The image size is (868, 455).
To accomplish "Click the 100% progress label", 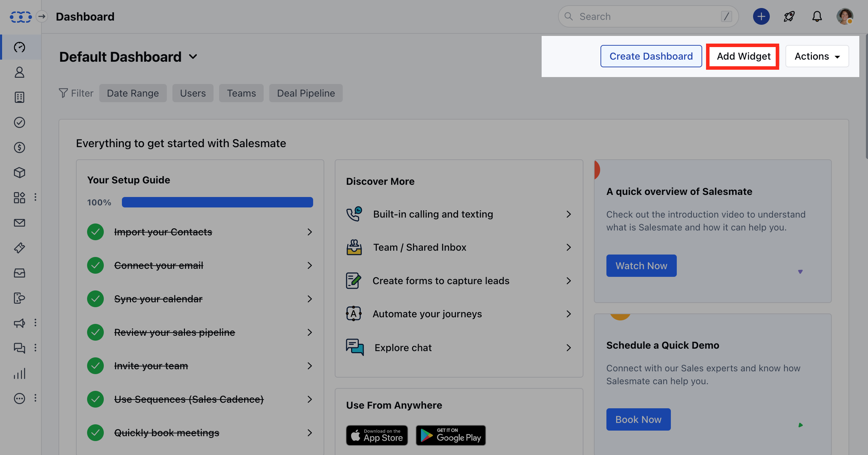I will click(x=99, y=202).
